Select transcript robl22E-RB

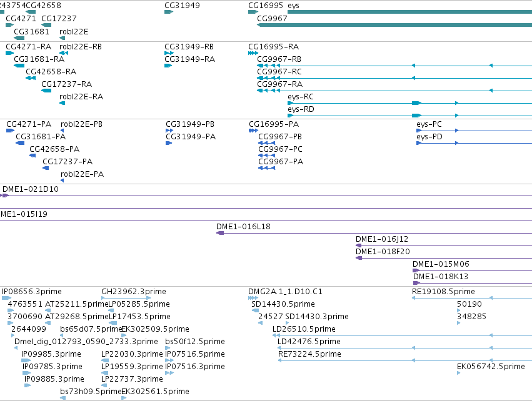coord(81,47)
